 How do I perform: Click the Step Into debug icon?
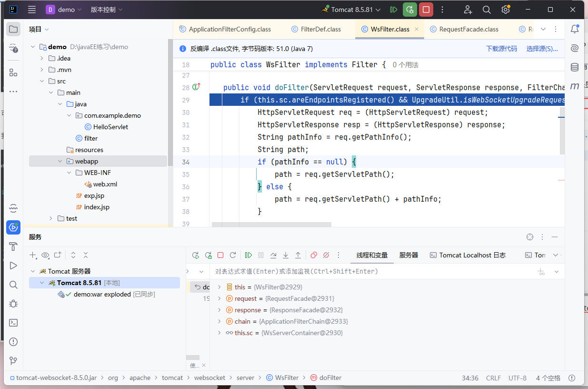[286, 255]
